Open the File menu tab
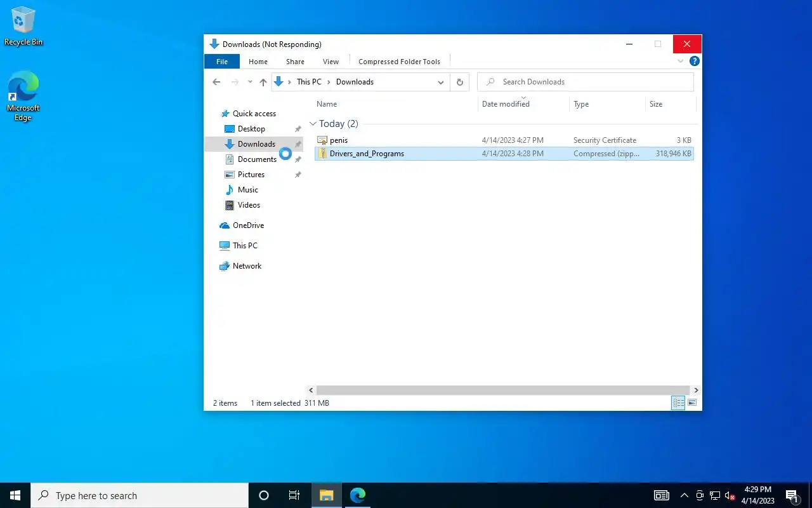The height and width of the screenshot is (508, 812). click(x=222, y=62)
